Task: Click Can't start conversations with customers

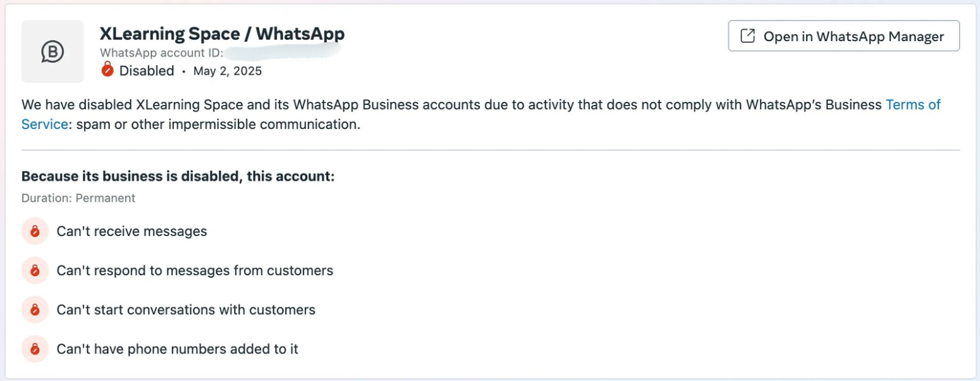Action: 186,310
